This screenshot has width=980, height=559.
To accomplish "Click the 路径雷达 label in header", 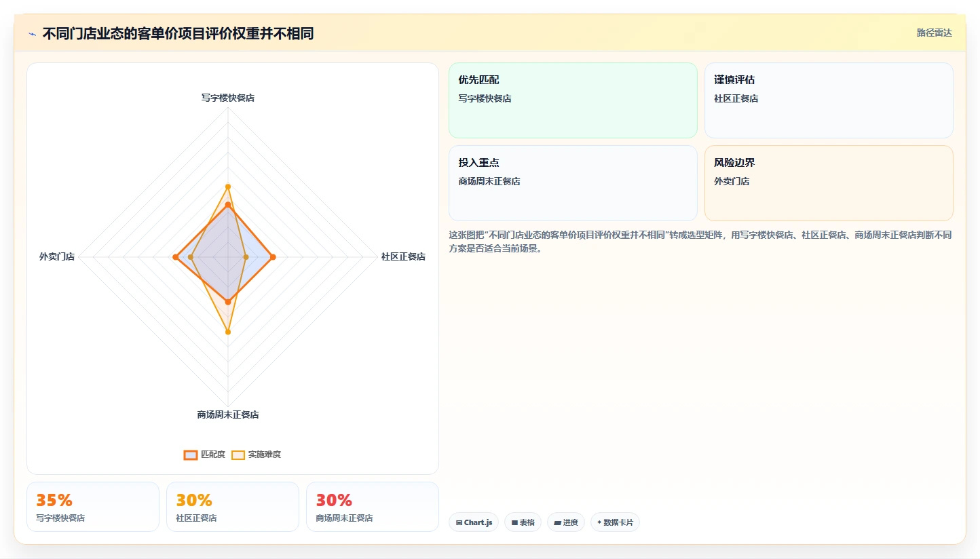I will pyautogui.click(x=935, y=33).
